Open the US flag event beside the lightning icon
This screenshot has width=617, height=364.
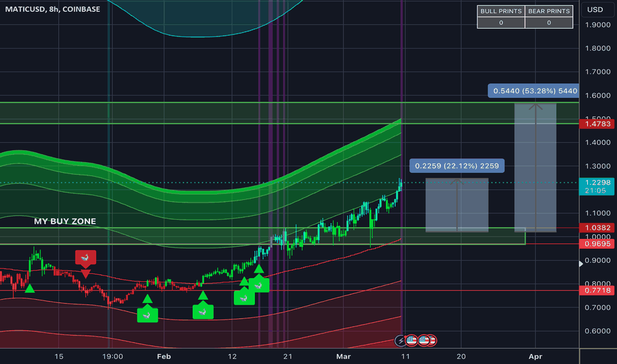(x=412, y=340)
